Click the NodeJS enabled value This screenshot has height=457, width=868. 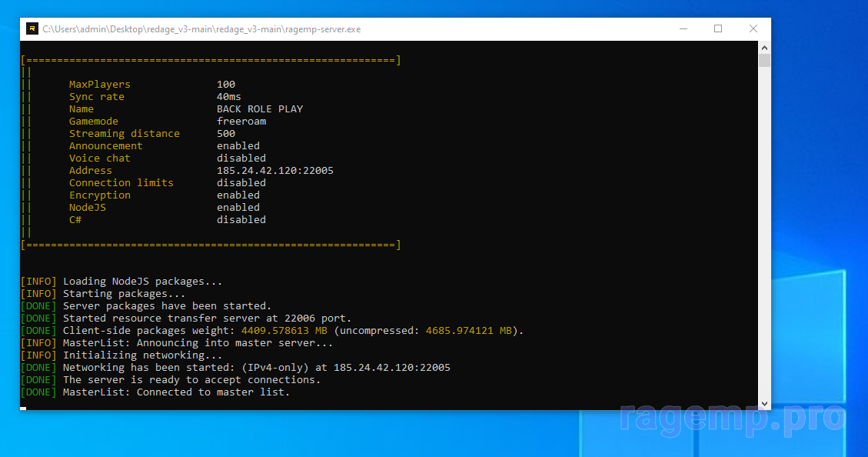click(x=238, y=207)
